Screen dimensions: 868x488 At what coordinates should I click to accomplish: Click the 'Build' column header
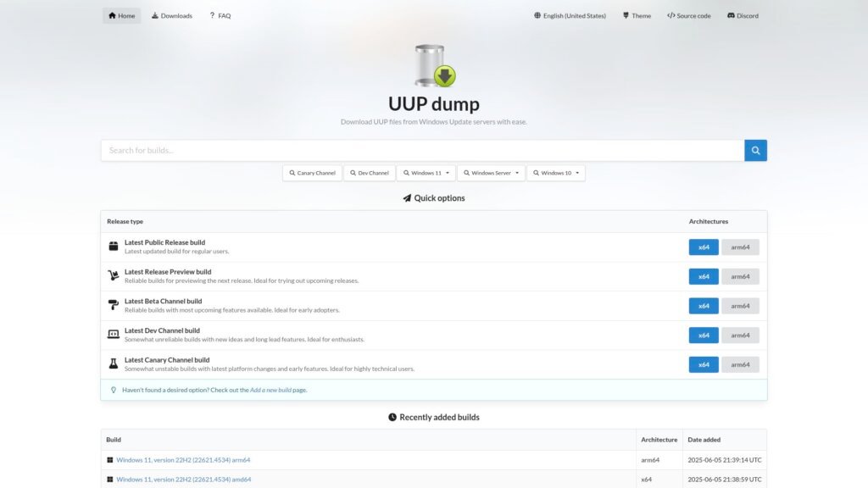114,440
